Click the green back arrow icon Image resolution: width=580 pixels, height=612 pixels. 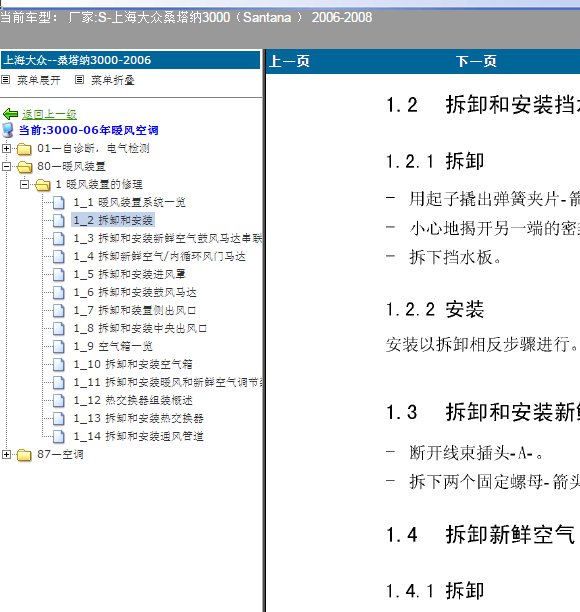pyautogui.click(x=10, y=114)
